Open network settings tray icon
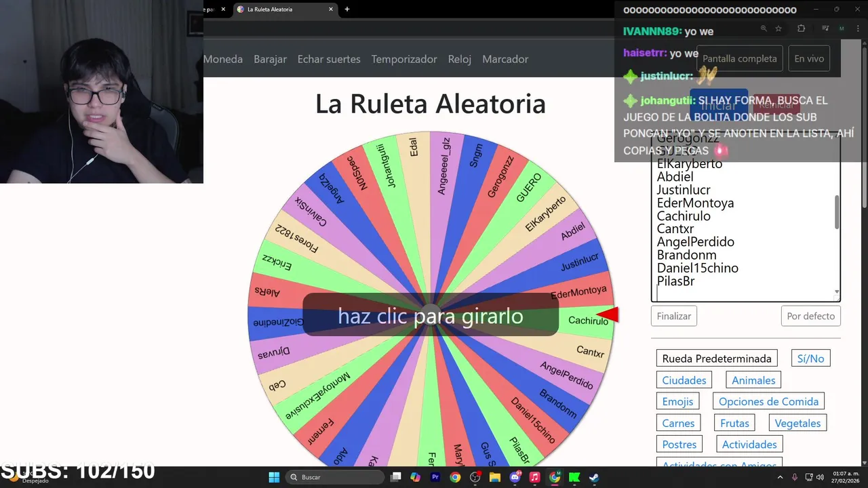Image resolution: width=868 pixels, height=488 pixels. pos(809,477)
